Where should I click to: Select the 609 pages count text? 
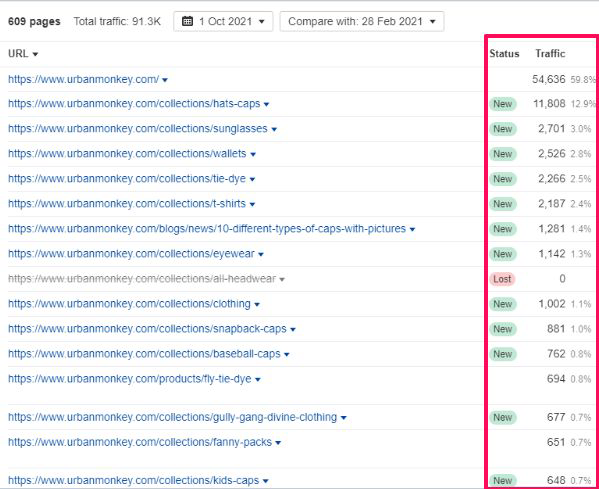click(34, 21)
